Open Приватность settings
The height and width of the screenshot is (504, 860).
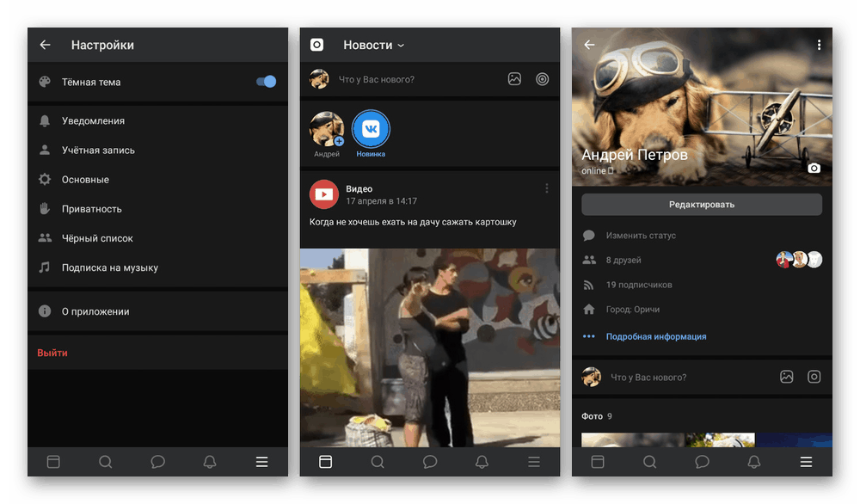(158, 209)
